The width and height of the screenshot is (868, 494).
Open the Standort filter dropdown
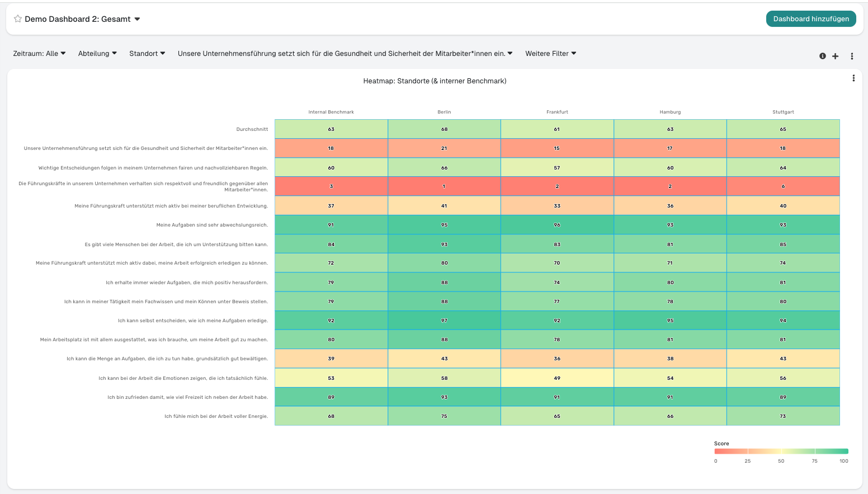147,54
